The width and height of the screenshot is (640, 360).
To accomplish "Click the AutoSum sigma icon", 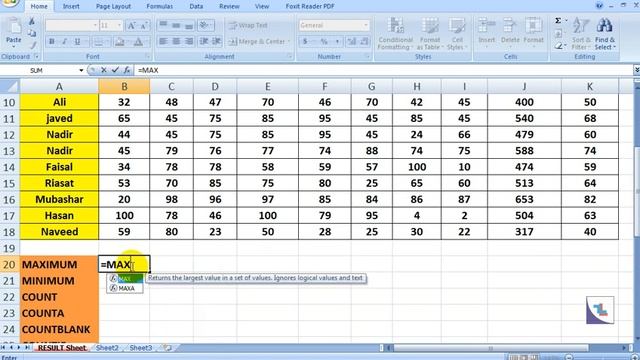I will (558, 21).
